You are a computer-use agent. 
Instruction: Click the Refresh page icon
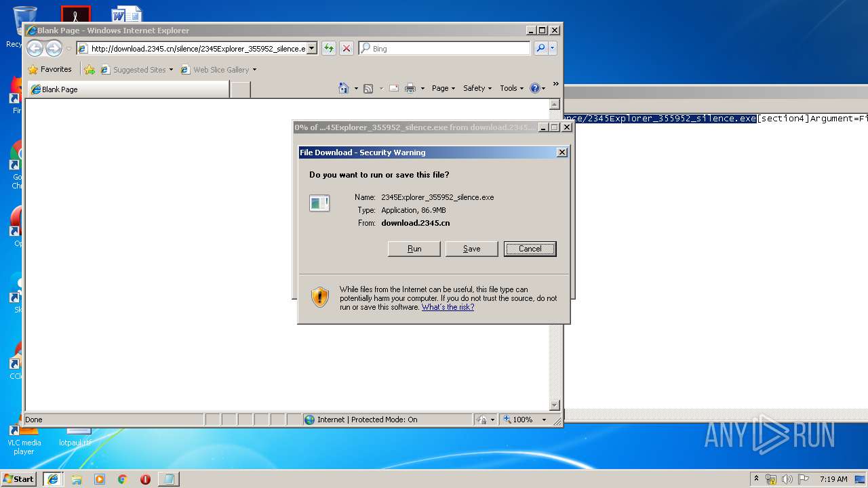pos(329,48)
